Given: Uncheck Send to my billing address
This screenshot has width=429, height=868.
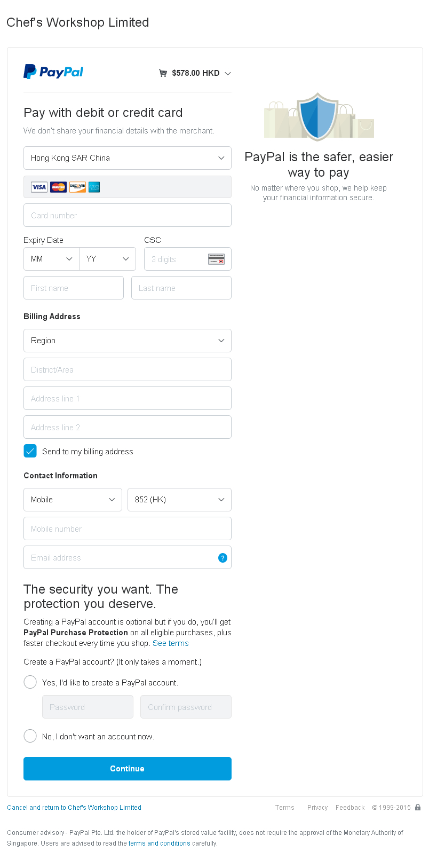Looking at the screenshot, I should (30, 451).
